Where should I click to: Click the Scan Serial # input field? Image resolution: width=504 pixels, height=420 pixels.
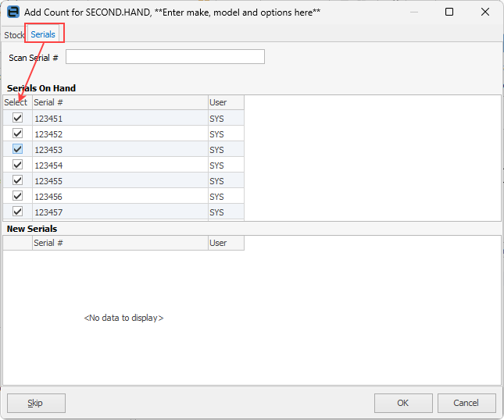[x=165, y=57]
